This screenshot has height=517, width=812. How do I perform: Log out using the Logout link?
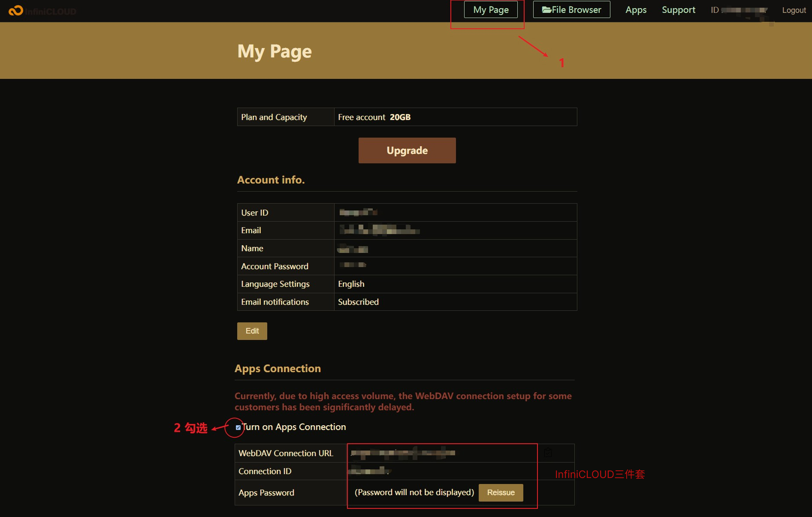point(794,10)
